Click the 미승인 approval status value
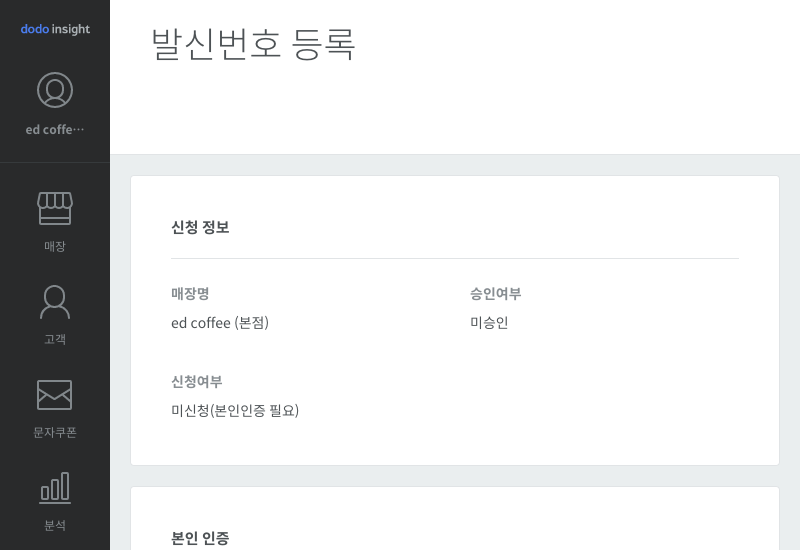 (489, 323)
